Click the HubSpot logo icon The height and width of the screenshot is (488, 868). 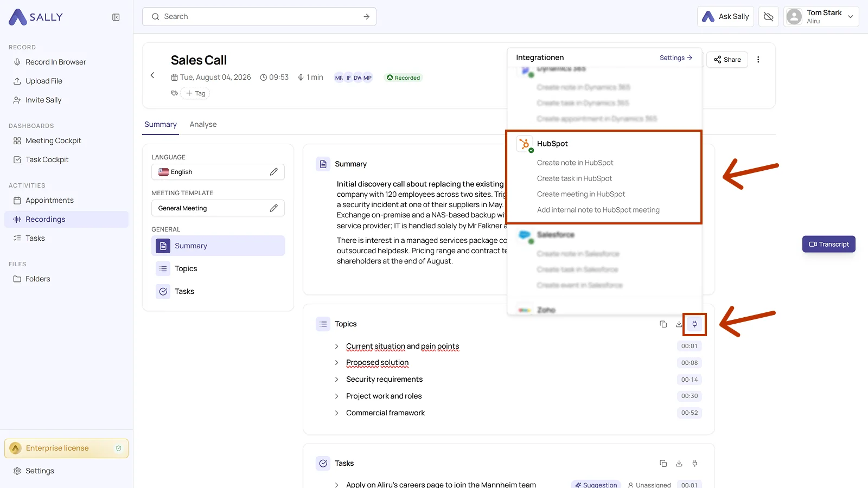525,144
